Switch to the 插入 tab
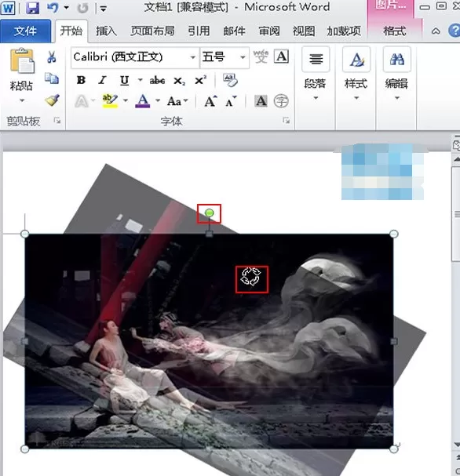 click(106, 31)
